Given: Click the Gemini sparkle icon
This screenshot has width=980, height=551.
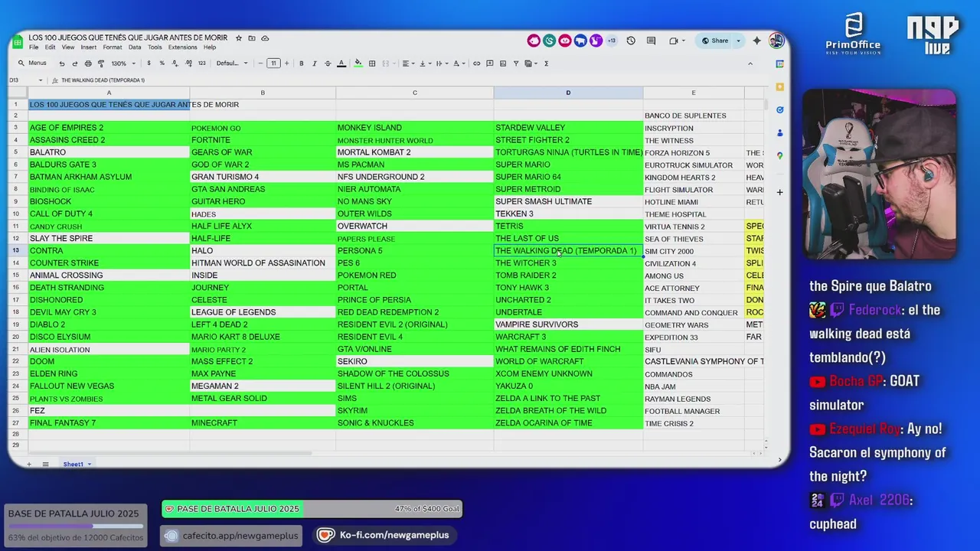Looking at the screenshot, I should pyautogui.click(x=757, y=41).
